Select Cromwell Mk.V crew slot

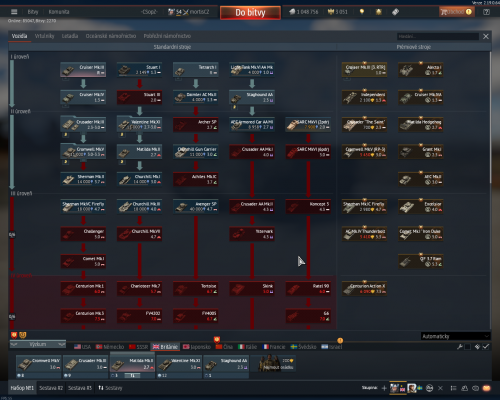[39, 367]
